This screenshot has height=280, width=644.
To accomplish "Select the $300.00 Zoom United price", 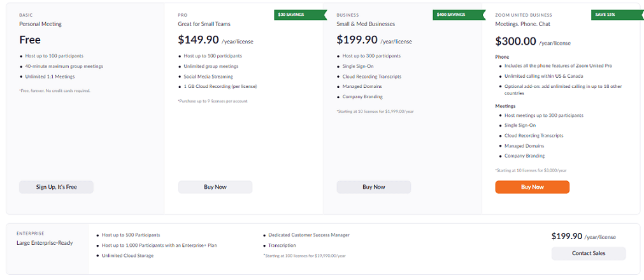I will pos(516,41).
